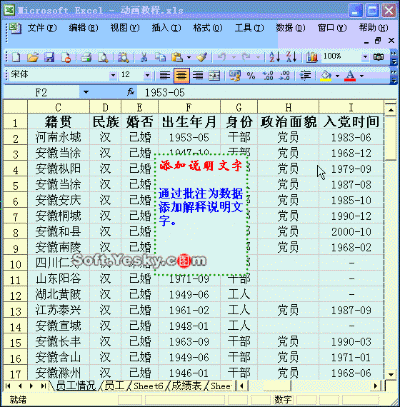Save the workbook using the floppy disk icon
Screen dimensions: 400x407
click(49, 57)
